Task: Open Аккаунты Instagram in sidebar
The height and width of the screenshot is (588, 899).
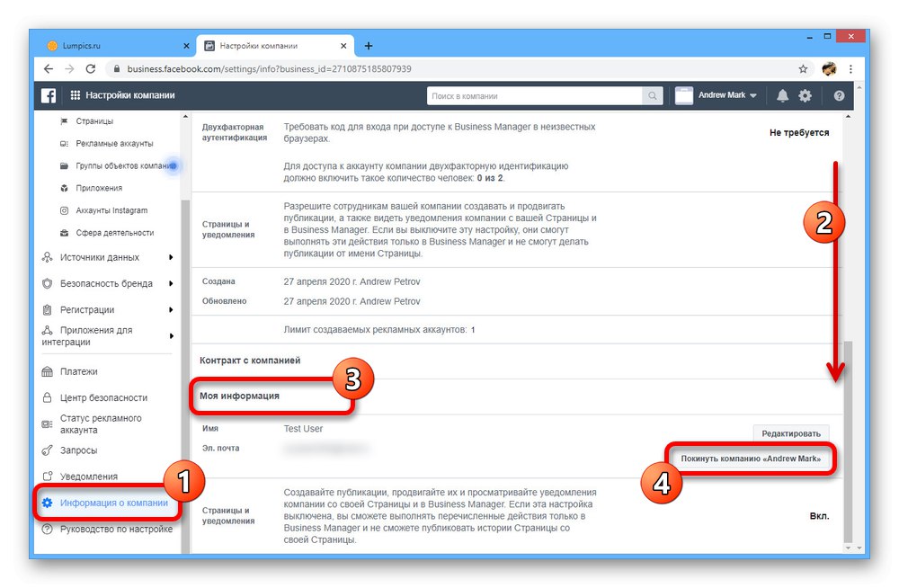Action: [x=111, y=210]
